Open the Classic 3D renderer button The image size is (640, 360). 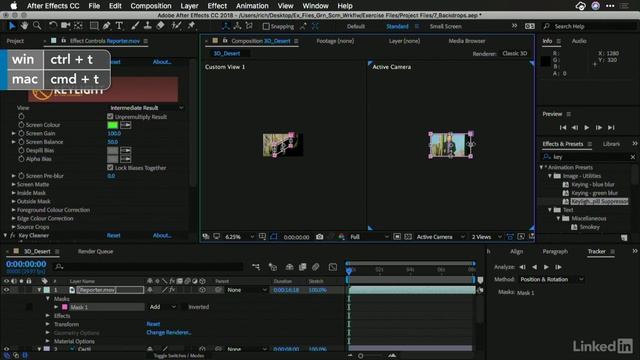click(514, 53)
